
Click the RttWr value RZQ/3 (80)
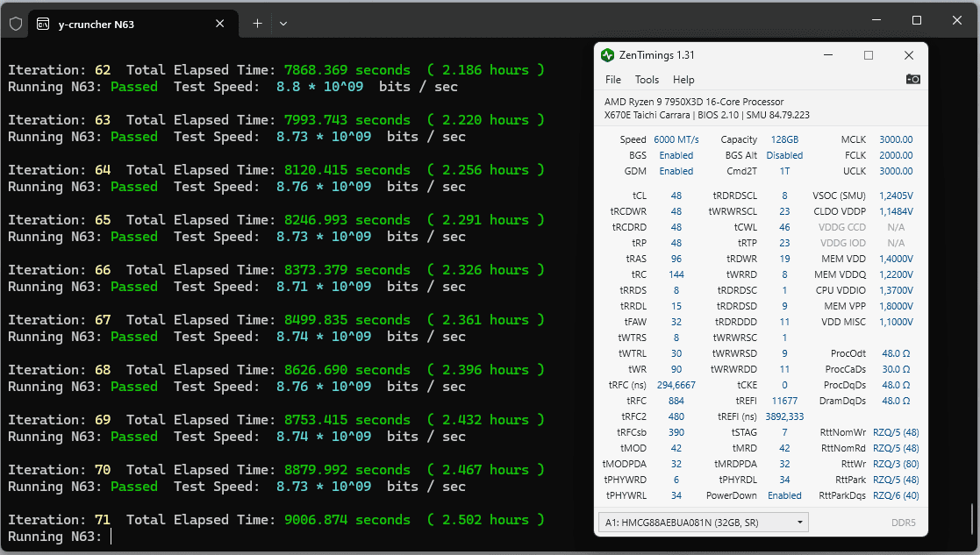(x=896, y=464)
